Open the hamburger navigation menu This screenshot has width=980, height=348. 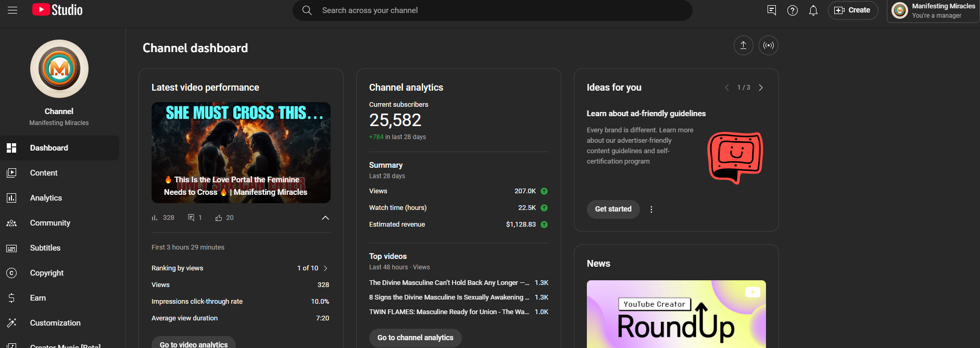12,10
